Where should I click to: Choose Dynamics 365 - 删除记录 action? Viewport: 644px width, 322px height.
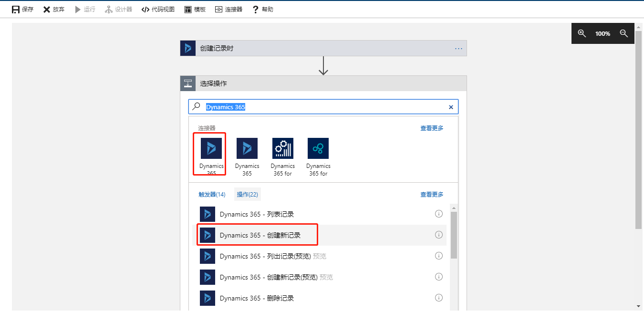[x=319, y=298]
